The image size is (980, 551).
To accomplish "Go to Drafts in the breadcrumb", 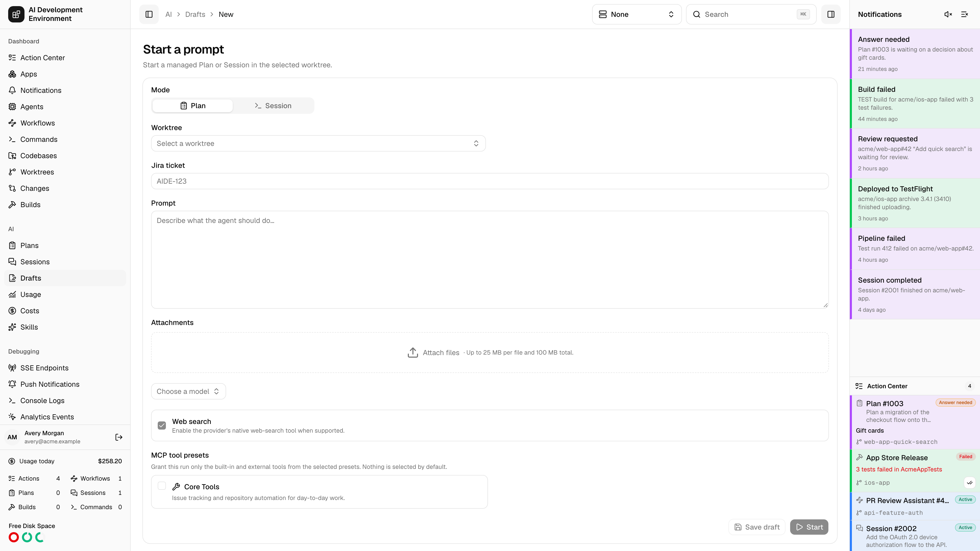I will 195,15.
